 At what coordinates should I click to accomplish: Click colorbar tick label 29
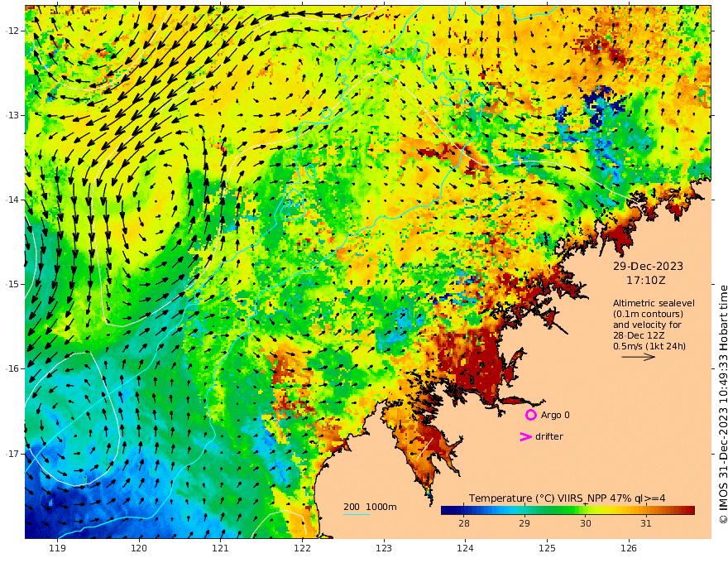[x=524, y=523]
